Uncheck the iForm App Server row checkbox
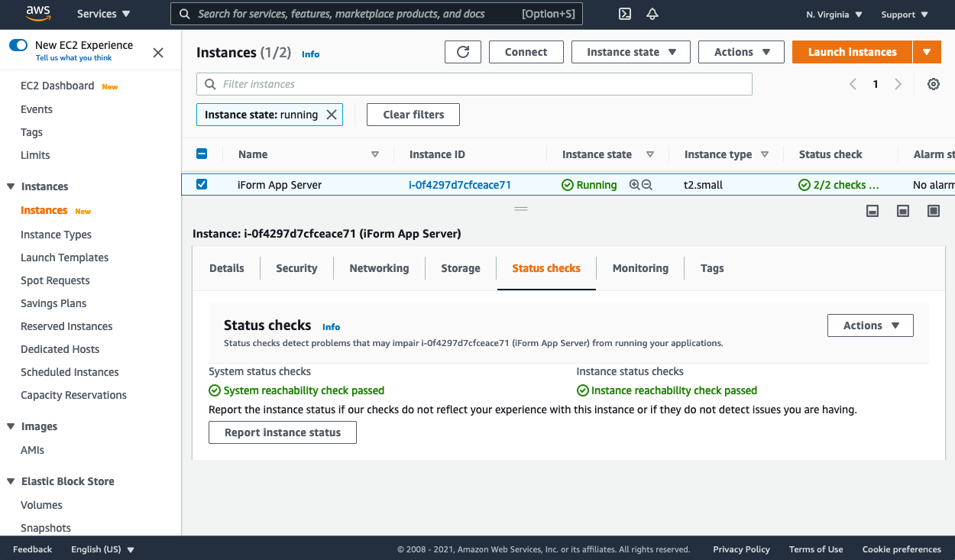 [x=202, y=184]
